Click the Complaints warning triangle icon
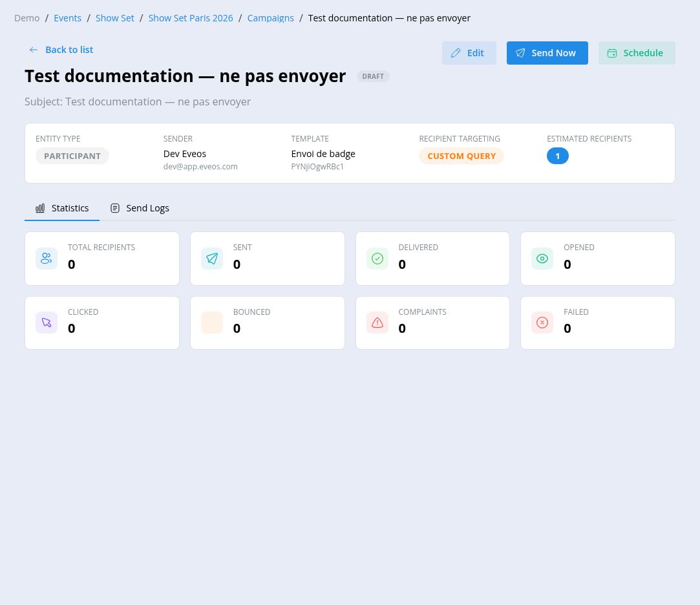Screen dimensions: 700x605 coord(377,323)
